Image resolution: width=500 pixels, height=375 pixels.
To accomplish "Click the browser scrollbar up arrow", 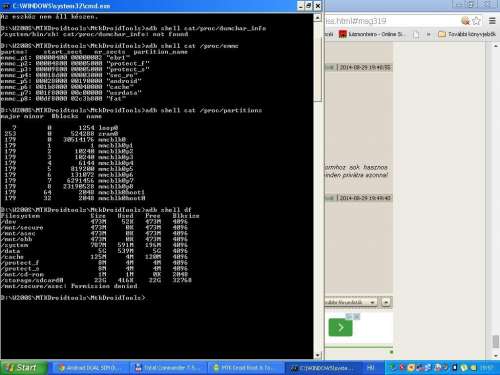I will pyautogui.click(x=496, y=46).
